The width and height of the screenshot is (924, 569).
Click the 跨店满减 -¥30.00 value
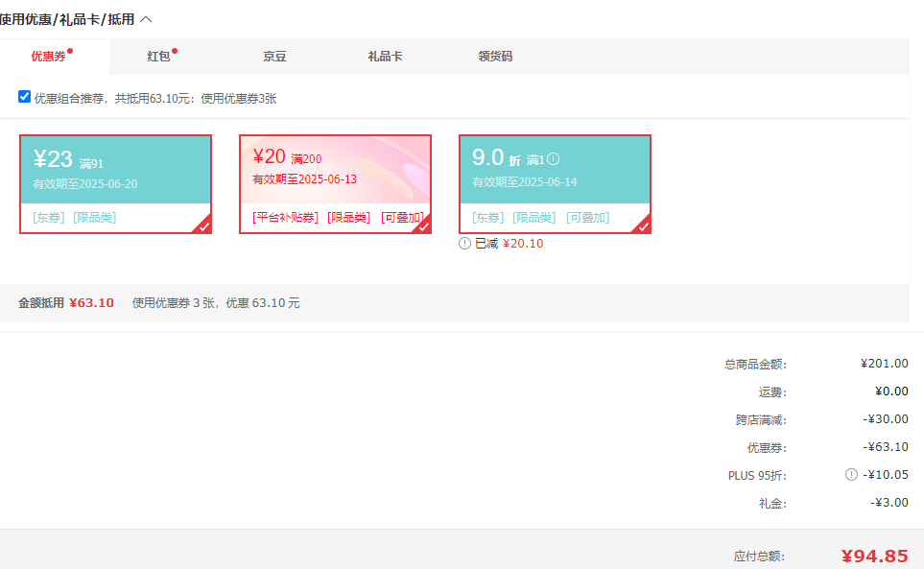coord(886,418)
